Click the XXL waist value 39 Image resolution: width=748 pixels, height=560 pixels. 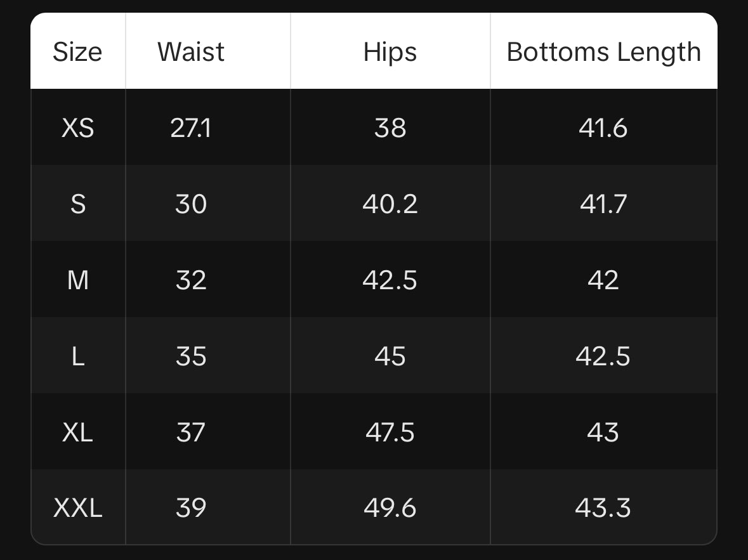191,508
